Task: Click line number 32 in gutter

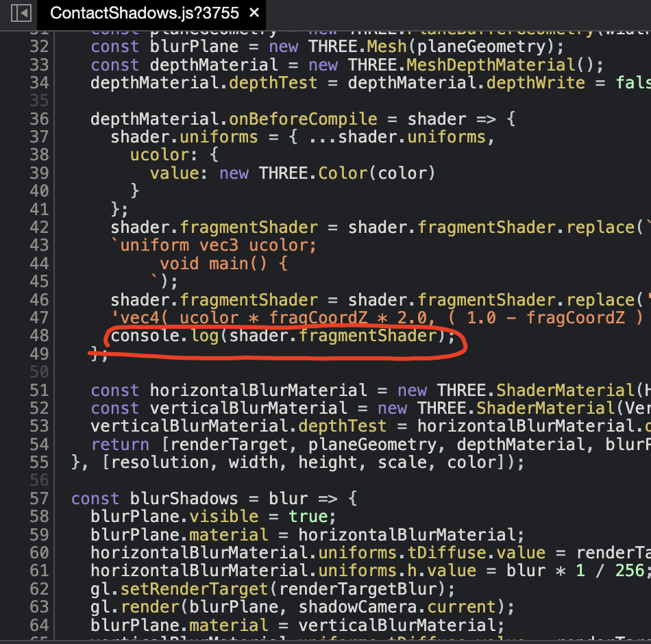Action: click(40, 47)
